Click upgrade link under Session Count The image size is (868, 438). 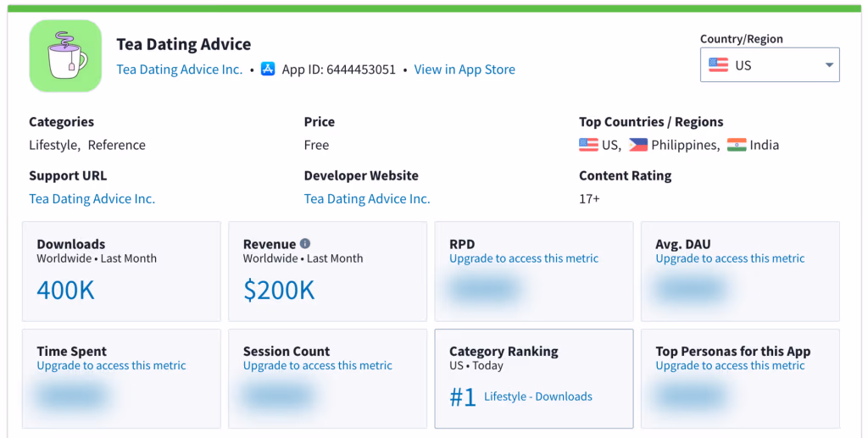[x=317, y=366]
